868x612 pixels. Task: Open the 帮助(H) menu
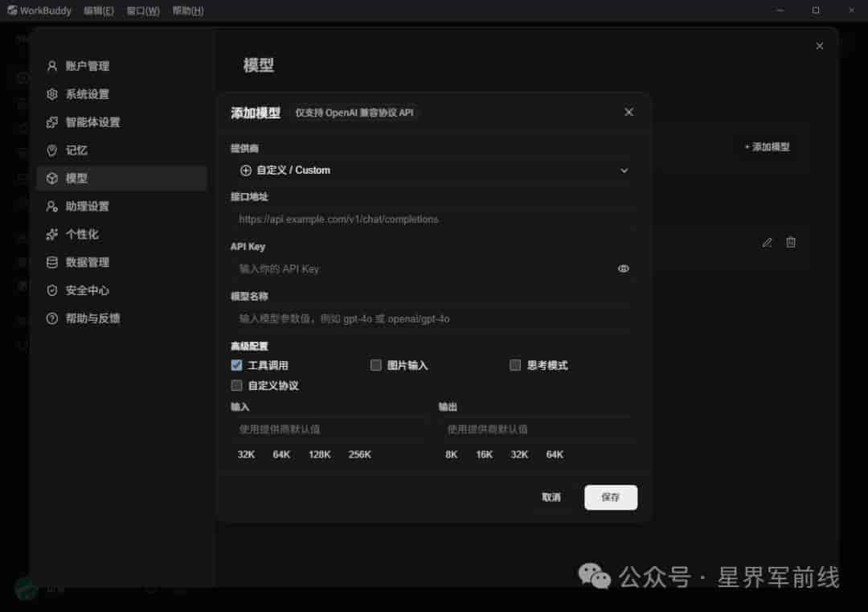[x=187, y=10]
